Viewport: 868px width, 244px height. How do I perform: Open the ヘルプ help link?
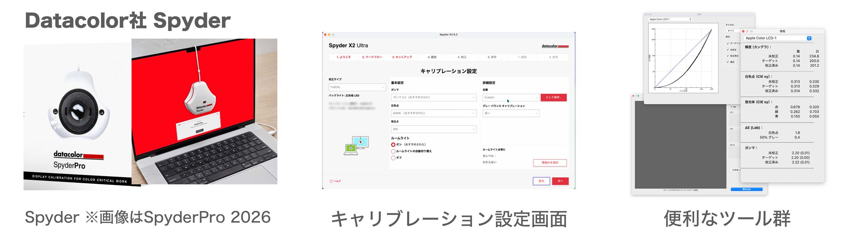(x=335, y=181)
